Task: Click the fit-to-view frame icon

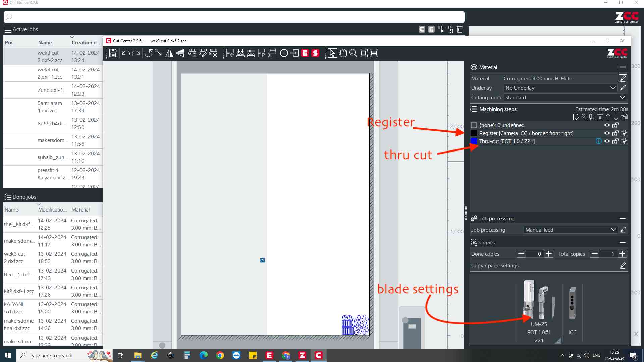Action: [363, 53]
